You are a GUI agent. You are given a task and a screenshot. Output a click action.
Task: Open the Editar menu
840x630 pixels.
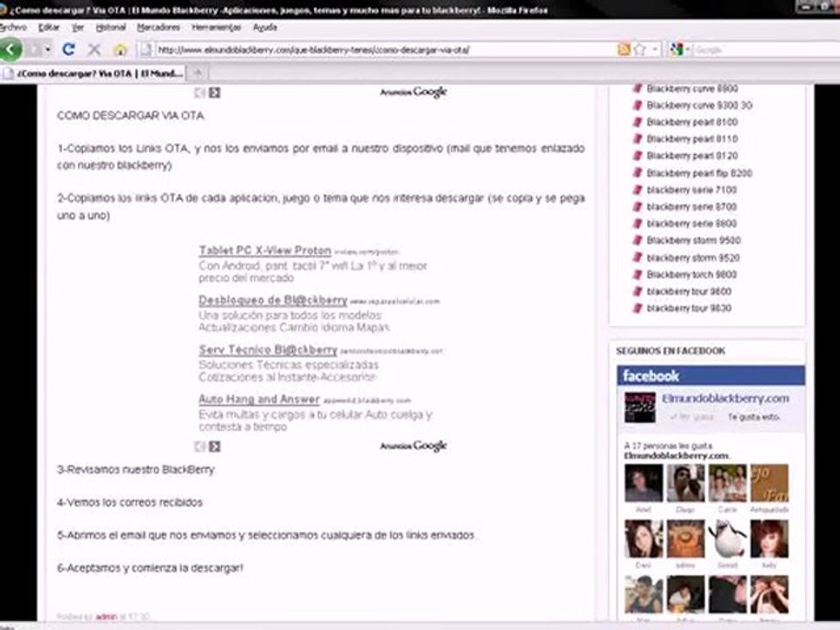pos(49,27)
